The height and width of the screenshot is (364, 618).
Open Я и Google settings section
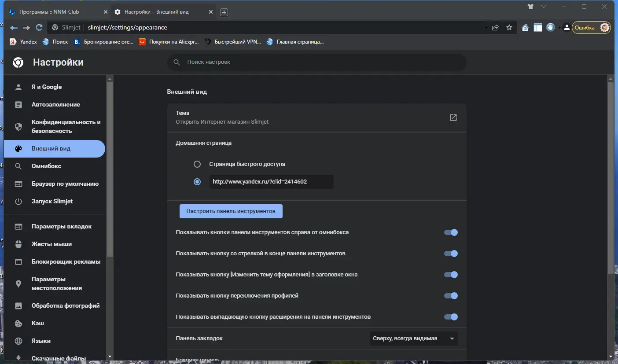[x=55, y=87]
